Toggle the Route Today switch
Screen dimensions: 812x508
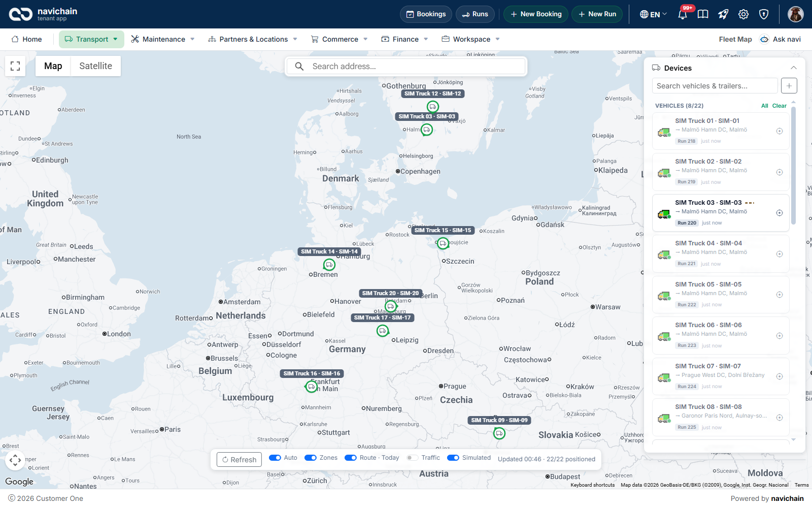351,458
